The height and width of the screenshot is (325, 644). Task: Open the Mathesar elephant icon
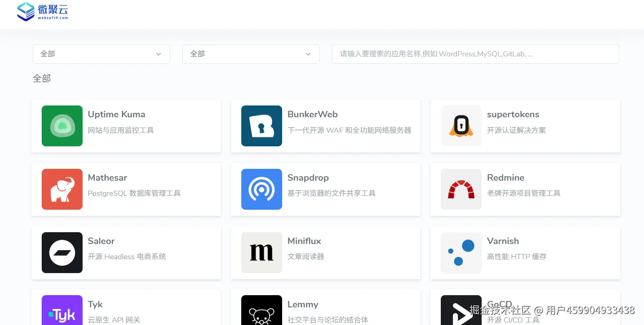(62, 189)
